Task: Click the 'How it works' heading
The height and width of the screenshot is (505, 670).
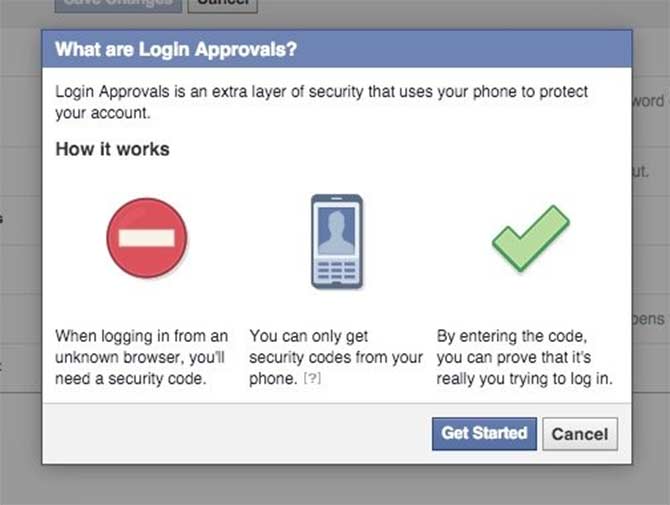Action: tap(112, 149)
